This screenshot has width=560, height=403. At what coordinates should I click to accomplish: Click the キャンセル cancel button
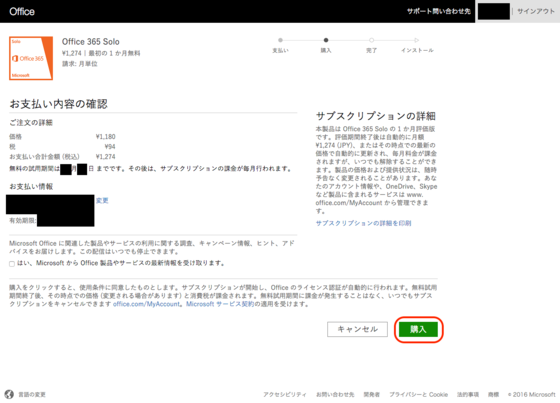357,329
